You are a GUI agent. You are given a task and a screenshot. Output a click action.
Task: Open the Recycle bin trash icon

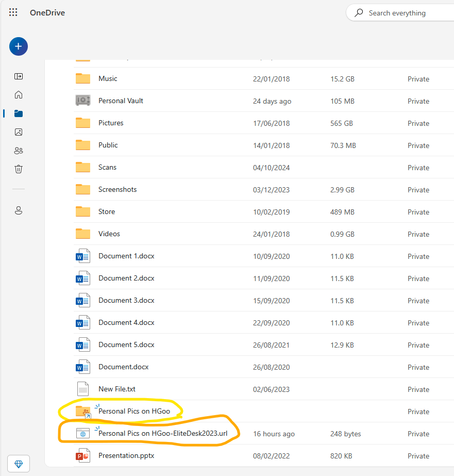click(x=19, y=169)
